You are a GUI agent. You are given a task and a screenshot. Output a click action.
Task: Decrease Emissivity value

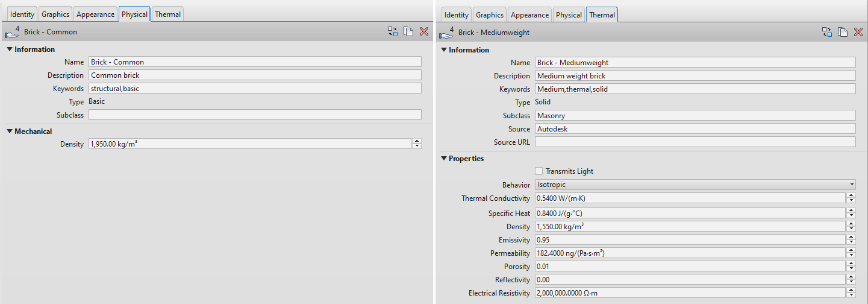(x=851, y=242)
